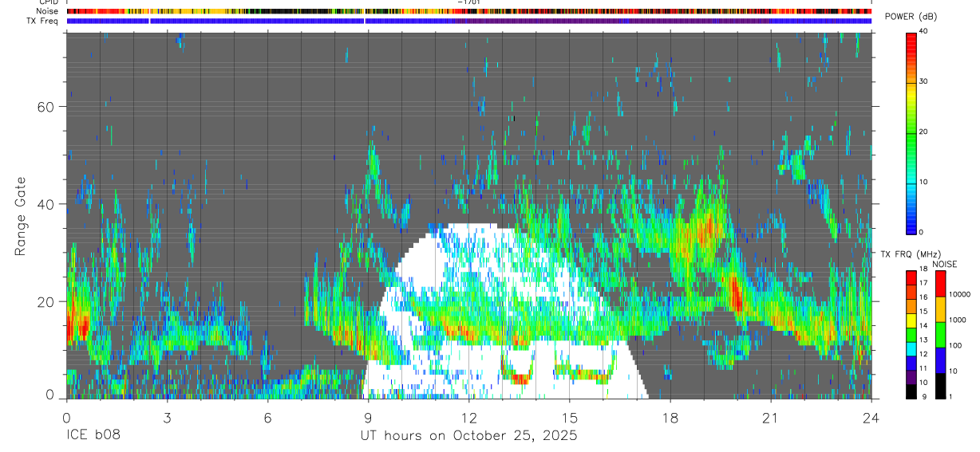
Task: Click hour 15 on the UT time axis
Action: (569, 418)
